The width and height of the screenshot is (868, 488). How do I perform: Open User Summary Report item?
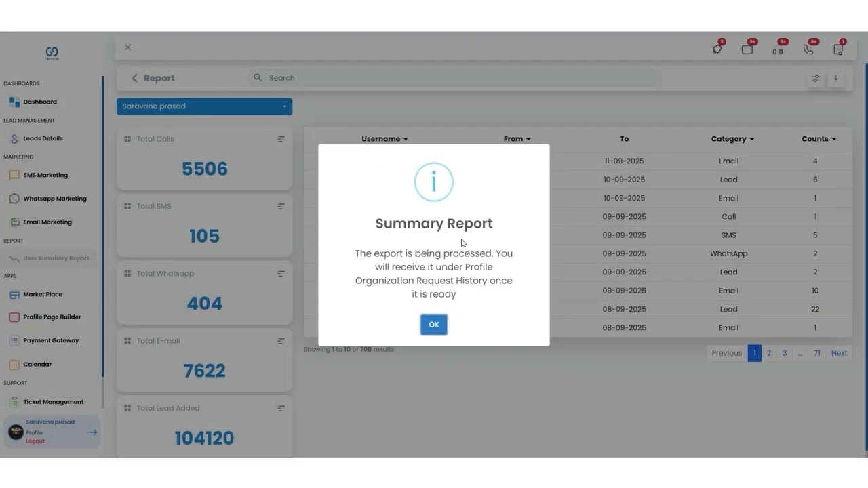pos(56,258)
